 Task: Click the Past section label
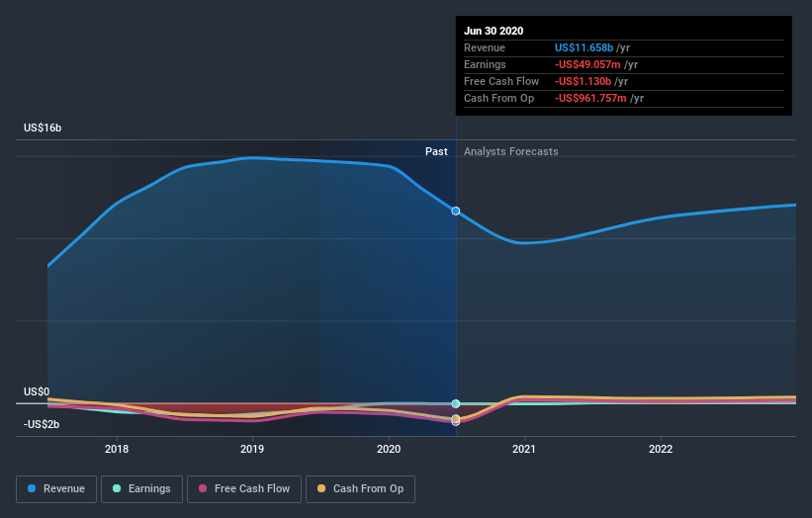436,151
